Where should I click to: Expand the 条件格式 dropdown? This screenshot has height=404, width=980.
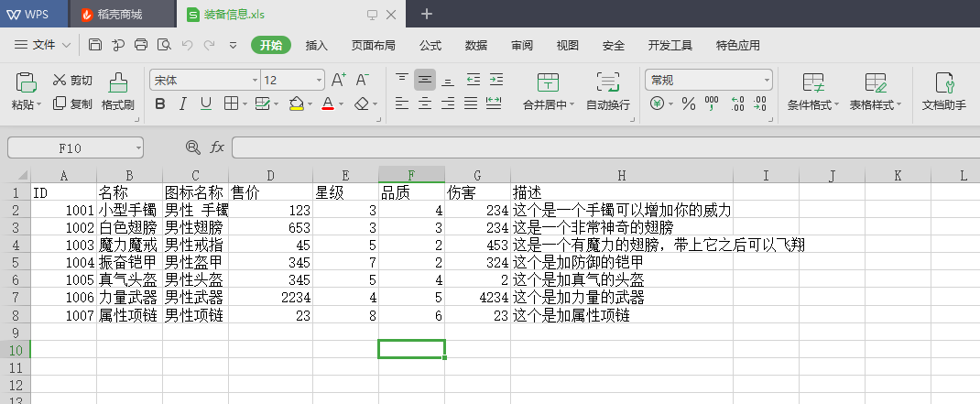click(836, 105)
